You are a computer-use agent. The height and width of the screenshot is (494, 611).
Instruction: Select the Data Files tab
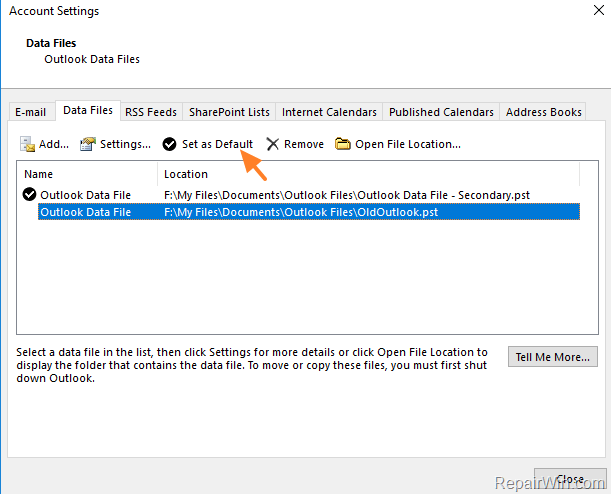pyautogui.click(x=88, y=111)
